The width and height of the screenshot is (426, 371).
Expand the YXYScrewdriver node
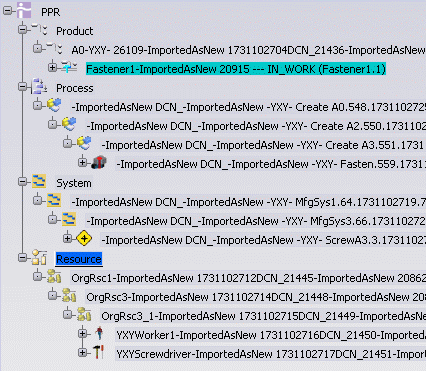pos(82,352)
